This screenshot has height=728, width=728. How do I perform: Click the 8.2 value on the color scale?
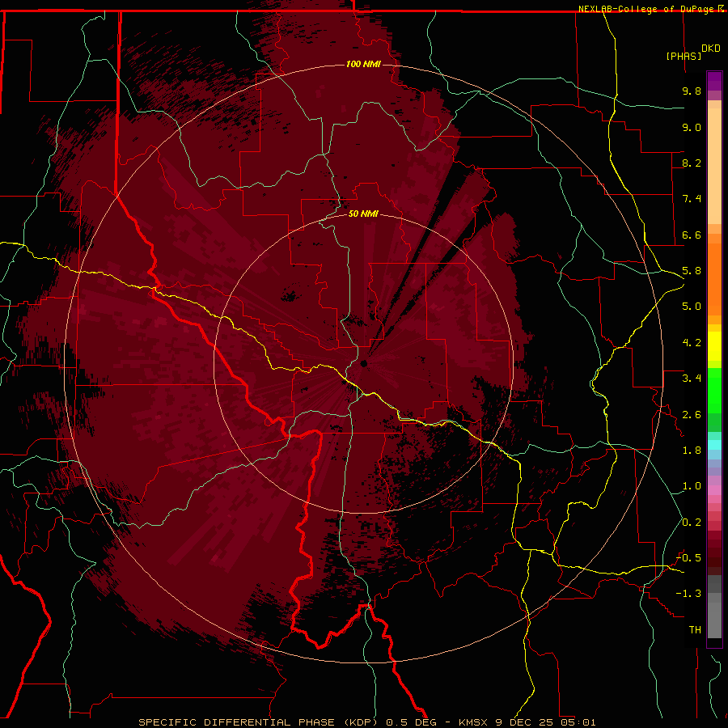coord(692,163)
